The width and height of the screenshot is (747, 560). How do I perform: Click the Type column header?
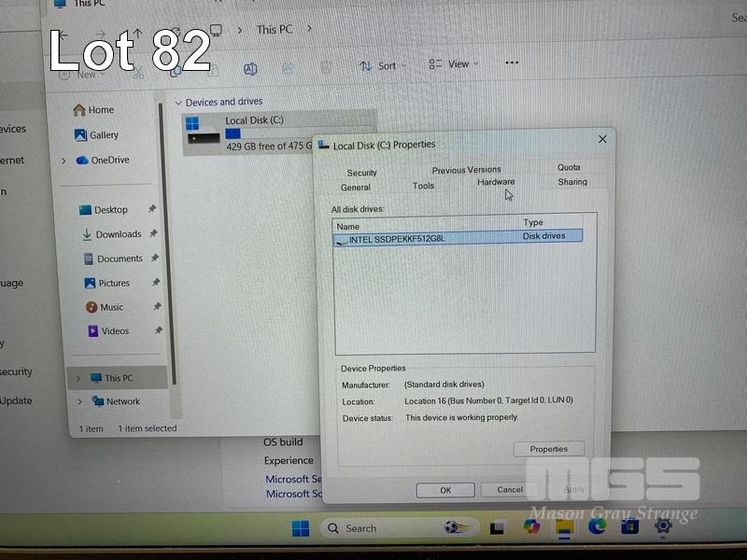532,222
